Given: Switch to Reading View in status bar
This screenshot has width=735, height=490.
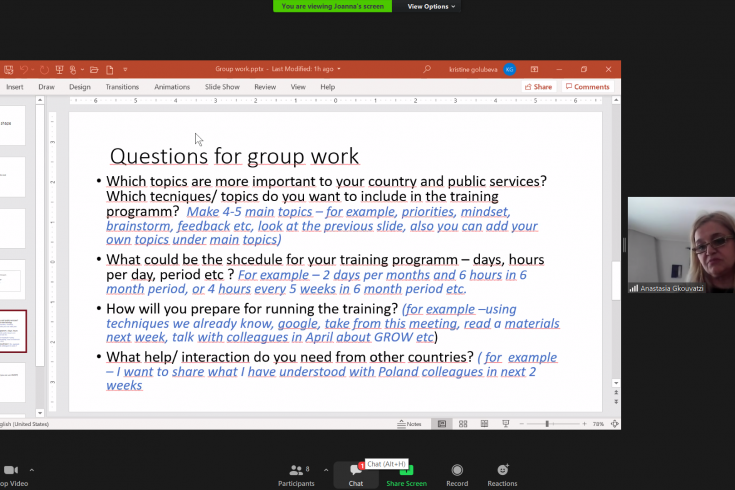Looking at the screenshot, I should click(x=483, y=424).
